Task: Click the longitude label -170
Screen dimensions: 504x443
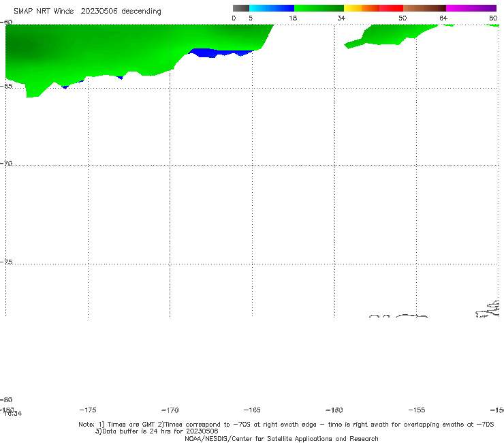Action: [170, 410]
